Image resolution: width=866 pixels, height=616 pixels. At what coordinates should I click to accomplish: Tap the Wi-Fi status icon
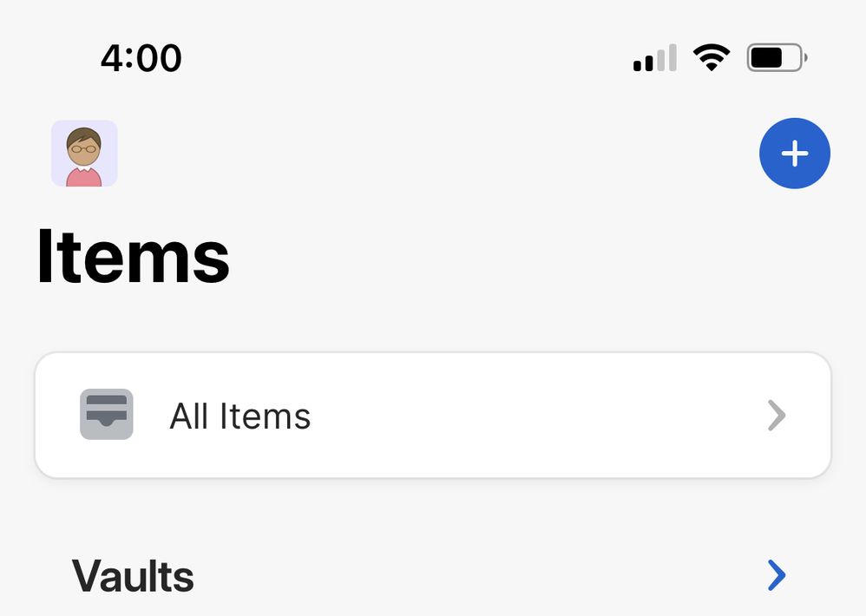click(711, 58)
